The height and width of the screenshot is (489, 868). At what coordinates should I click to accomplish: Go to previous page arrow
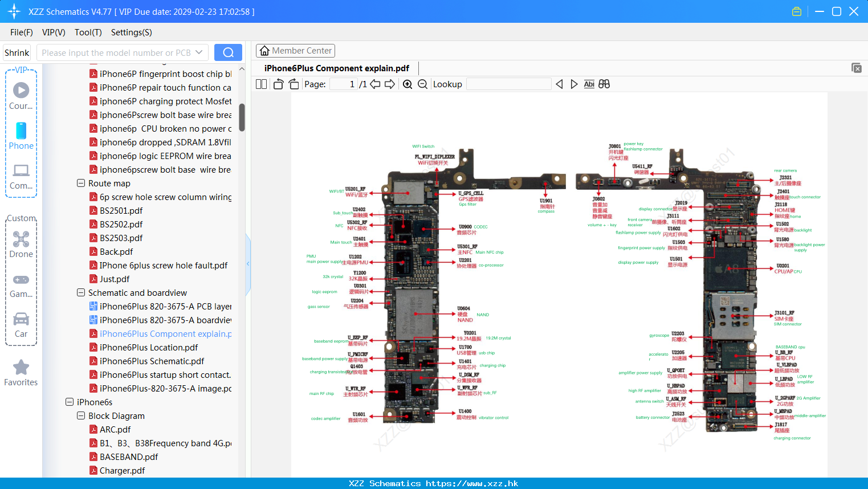click(x=375, y=84)
